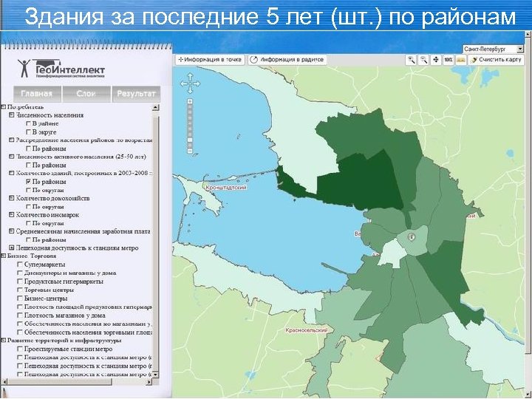This screenshot has height=399, width=532.
Task: Collapse Распределение населения районов node
Action: 12,140
